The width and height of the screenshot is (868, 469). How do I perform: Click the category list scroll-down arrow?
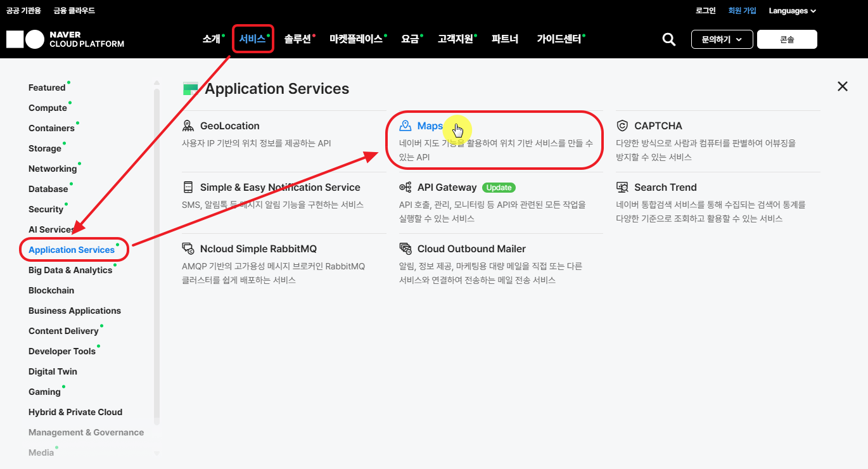(x=157, y=453)
